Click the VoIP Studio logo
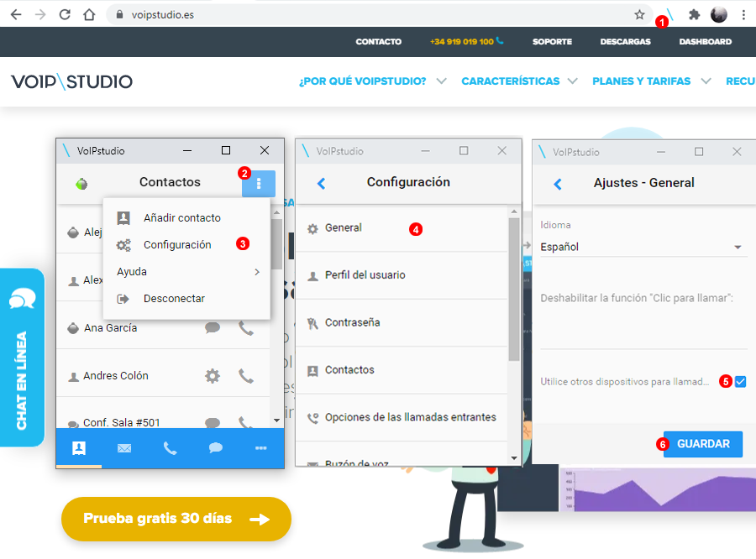The width and height of the screenshot is (756, 559). tap(72, 82)
